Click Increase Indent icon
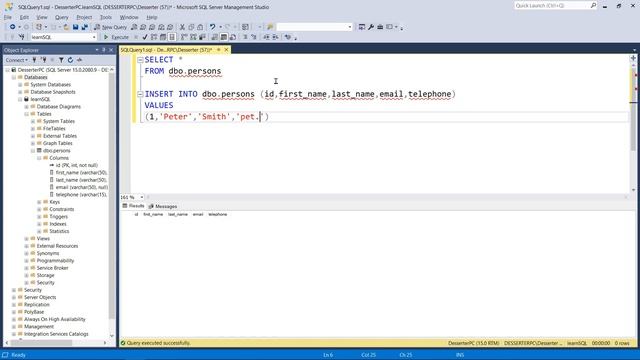This screenshot has width=640, height=360. tap(276, 37)
